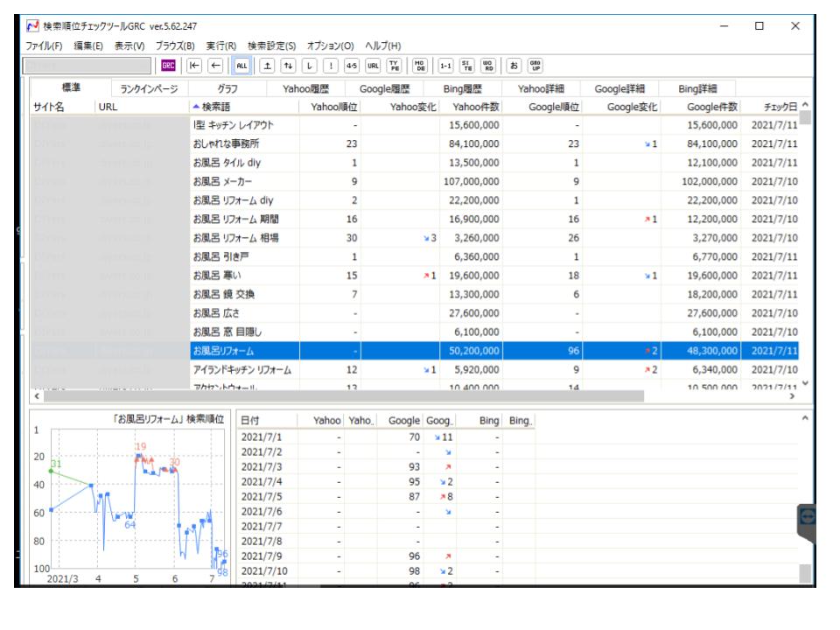Viewport: 840px width, 630px height.
Task: Open the 編集(E) menu
Action: 88,45
